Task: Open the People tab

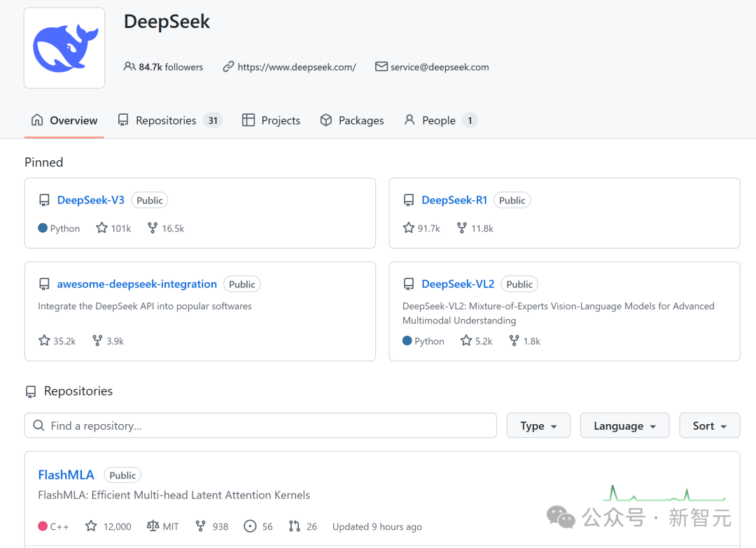Action: (x=440, y=120)
